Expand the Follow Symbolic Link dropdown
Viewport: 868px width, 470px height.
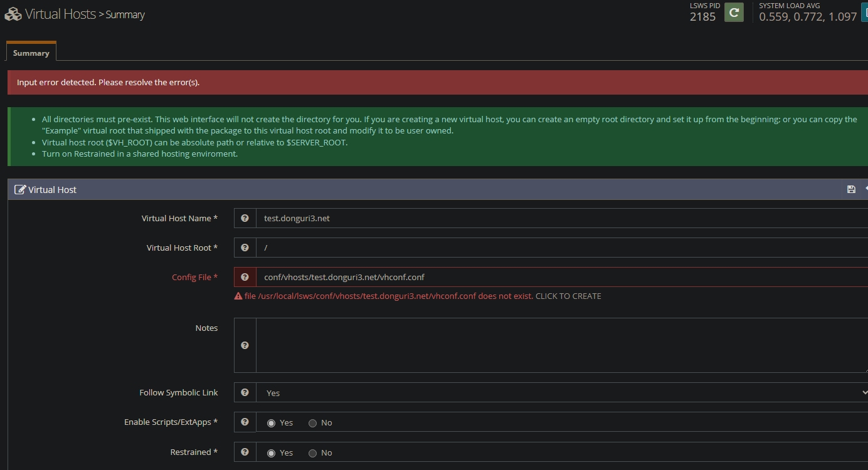pyautogui.click(x=562, y=392)
